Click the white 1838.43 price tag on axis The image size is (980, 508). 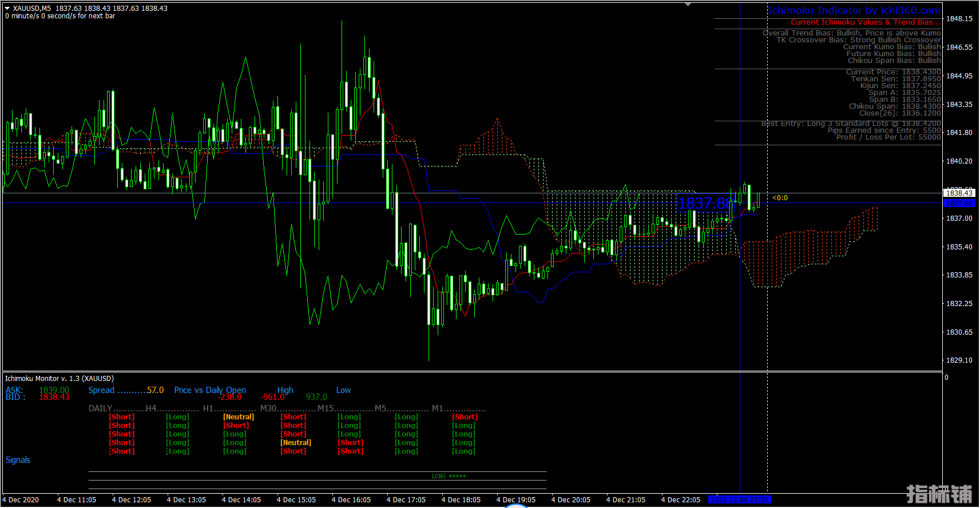point(959,193)
